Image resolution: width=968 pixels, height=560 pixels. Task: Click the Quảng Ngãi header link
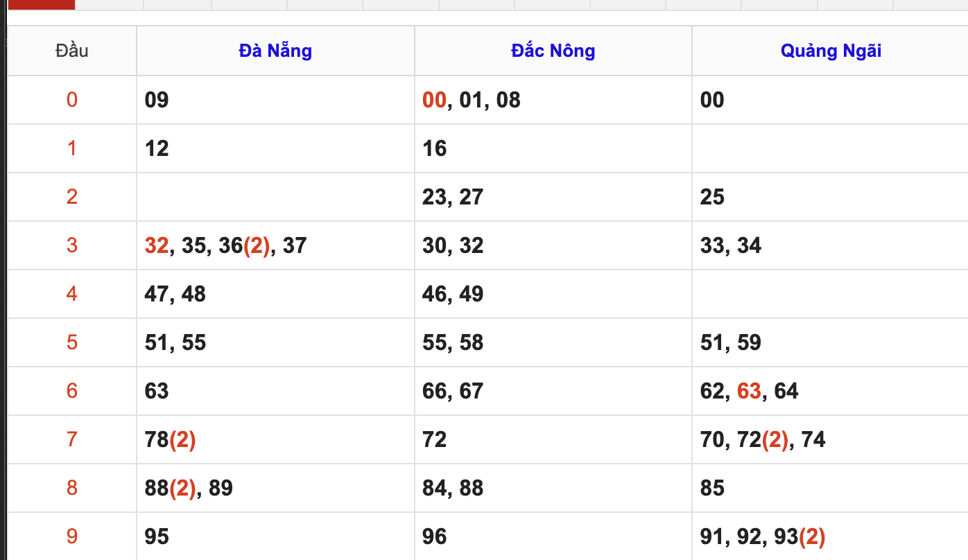coord(831,51)
